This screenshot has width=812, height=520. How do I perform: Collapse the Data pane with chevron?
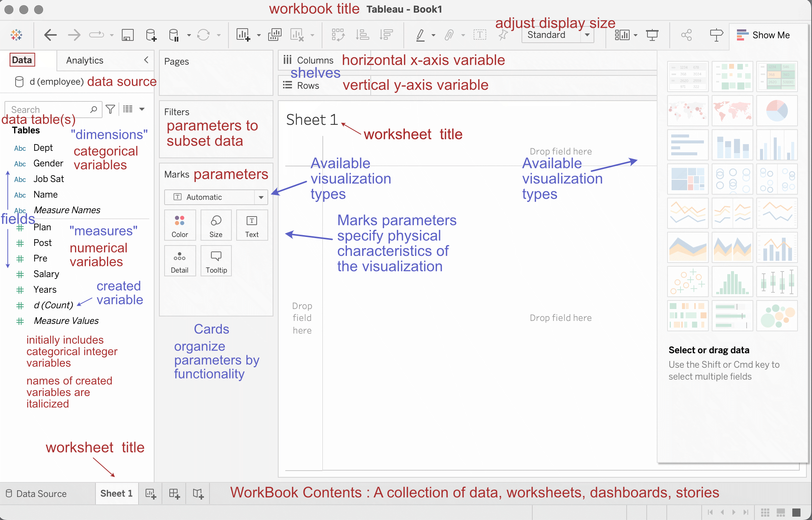click(x=146, y=60)
